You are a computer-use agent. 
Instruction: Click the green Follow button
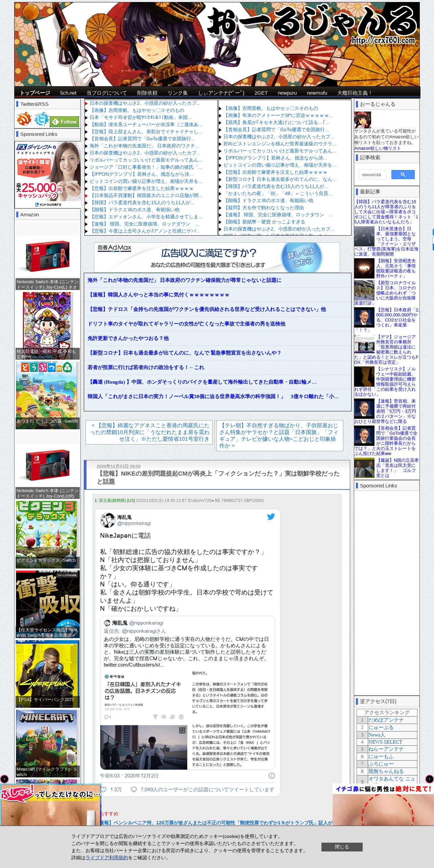[65, 122]
